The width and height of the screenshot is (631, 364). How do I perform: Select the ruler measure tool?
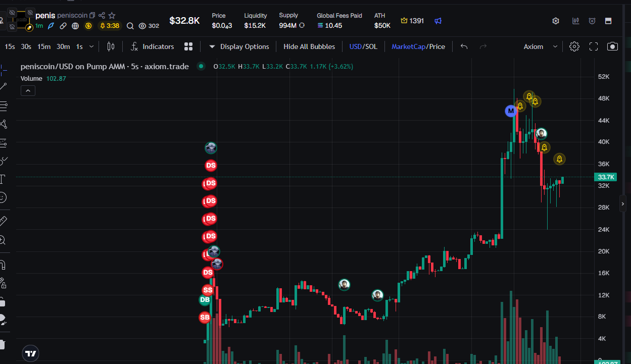[3, 221]
